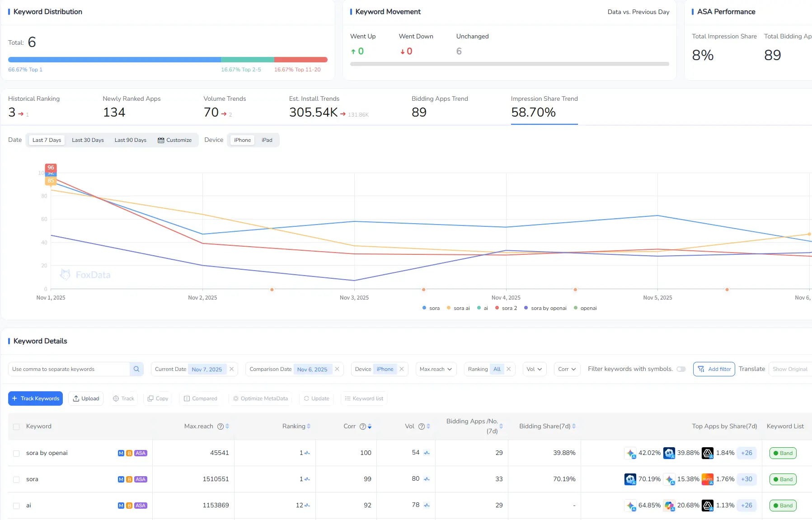The width and height of the screenshot is (812, 520).
Task: Click the M badge on sora by openai row
Action: 121,453
